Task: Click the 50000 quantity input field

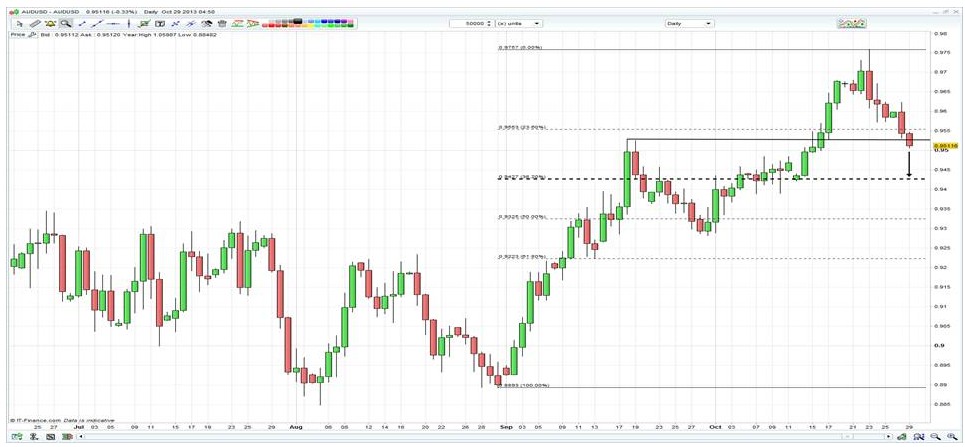Action: pos(468,23)
